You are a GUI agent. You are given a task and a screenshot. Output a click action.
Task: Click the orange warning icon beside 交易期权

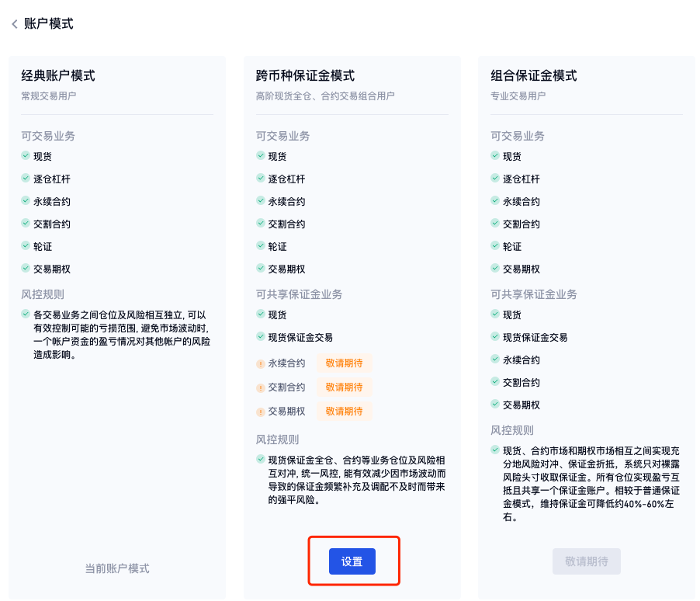pyautogui.click(x=261, y=412)
